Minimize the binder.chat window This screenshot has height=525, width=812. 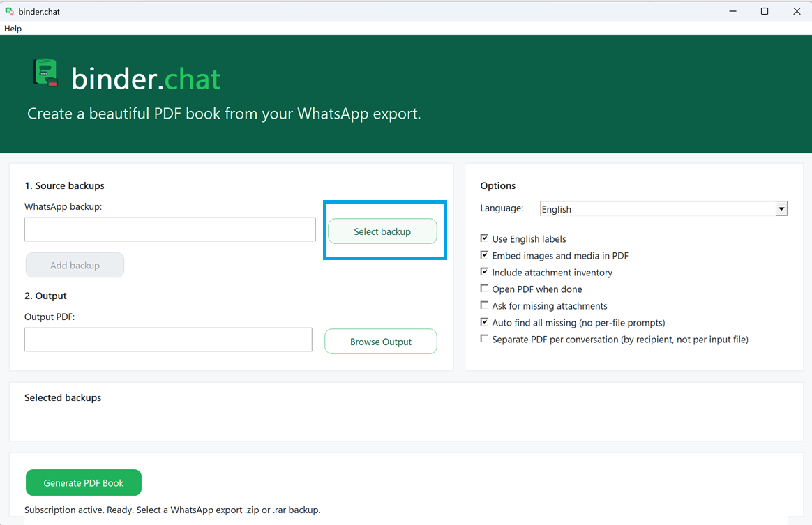732,11
